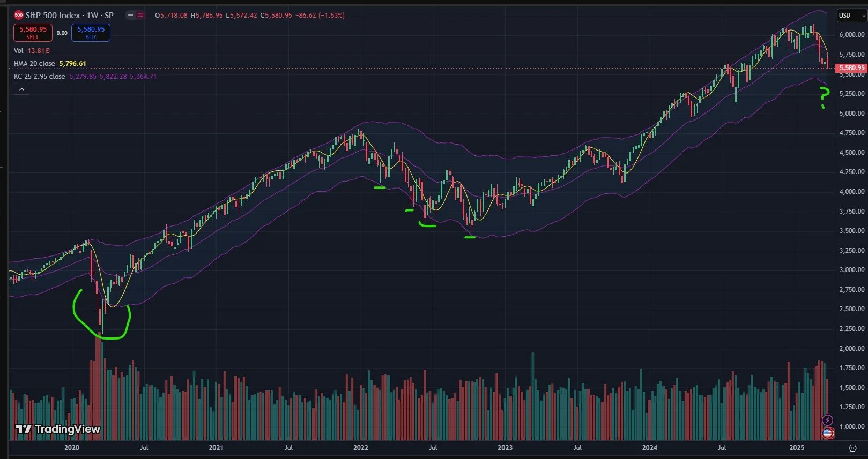Open the USD currency dropdown

(852, 16)
